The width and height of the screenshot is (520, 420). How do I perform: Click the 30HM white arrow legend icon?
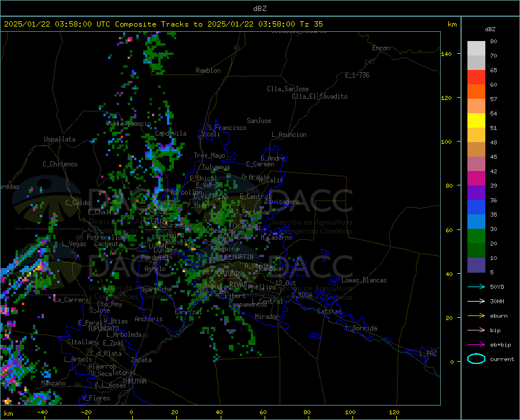476,301
